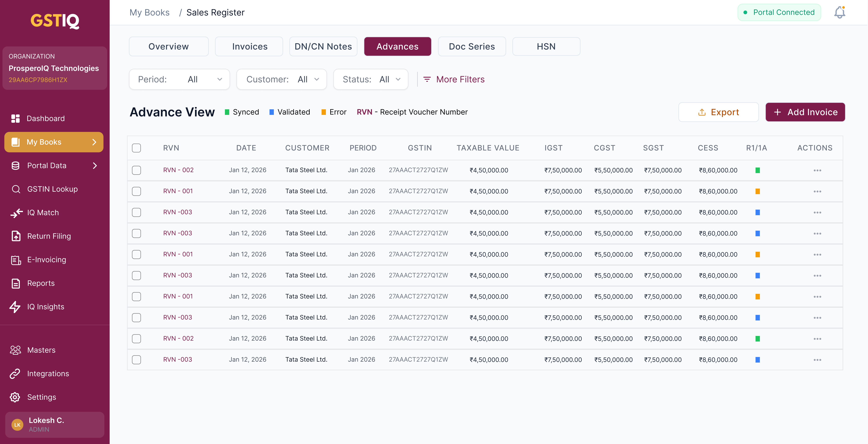Open the Customer filter dropdown
The image size is (868, 444).
[281, 80]
